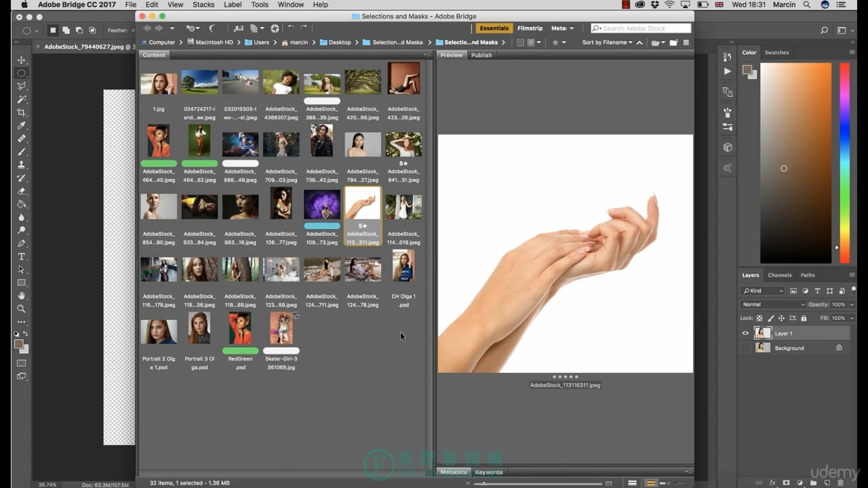Click the Essentials workspace button
Image resolution: width=868 pixels, height=488 pixels.
coord(494,28)
